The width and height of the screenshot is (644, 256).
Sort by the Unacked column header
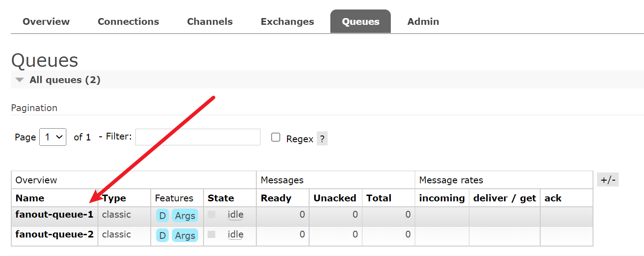click(335, 198)
